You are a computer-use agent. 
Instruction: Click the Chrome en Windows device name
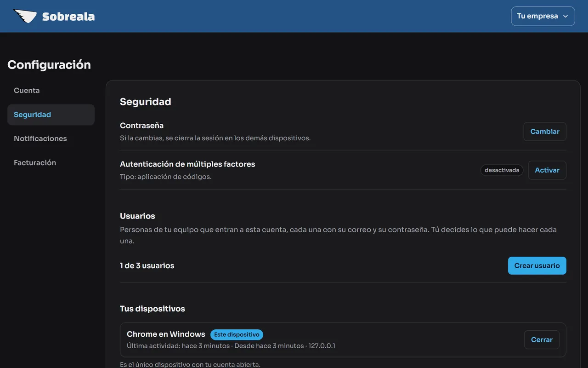click(166, 334)
